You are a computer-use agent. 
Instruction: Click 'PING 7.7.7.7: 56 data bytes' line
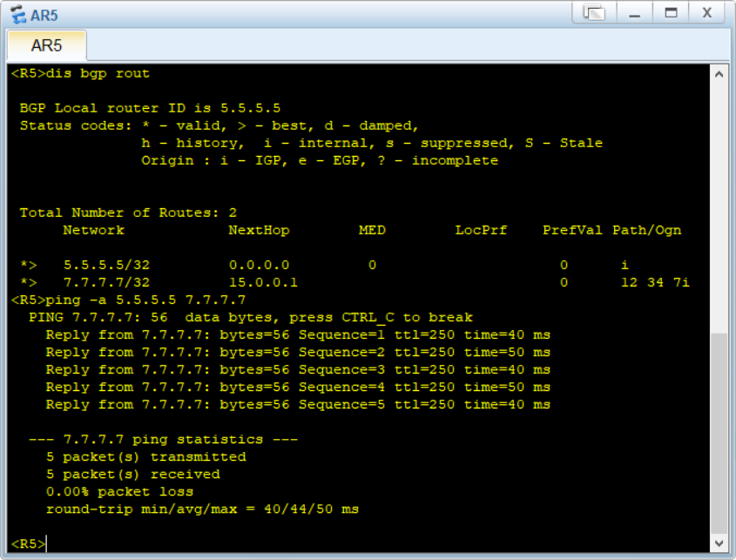tap(251, 317)
